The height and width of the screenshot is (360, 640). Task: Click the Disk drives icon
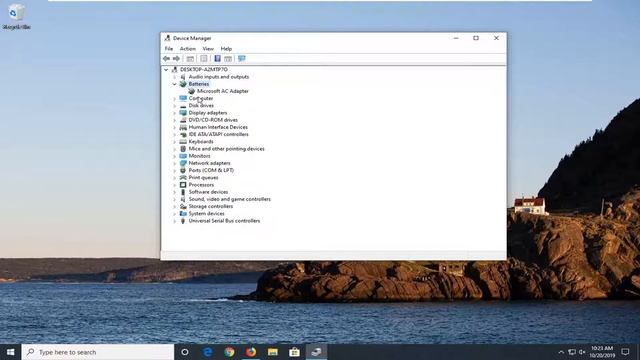click(x=183, y=106)
